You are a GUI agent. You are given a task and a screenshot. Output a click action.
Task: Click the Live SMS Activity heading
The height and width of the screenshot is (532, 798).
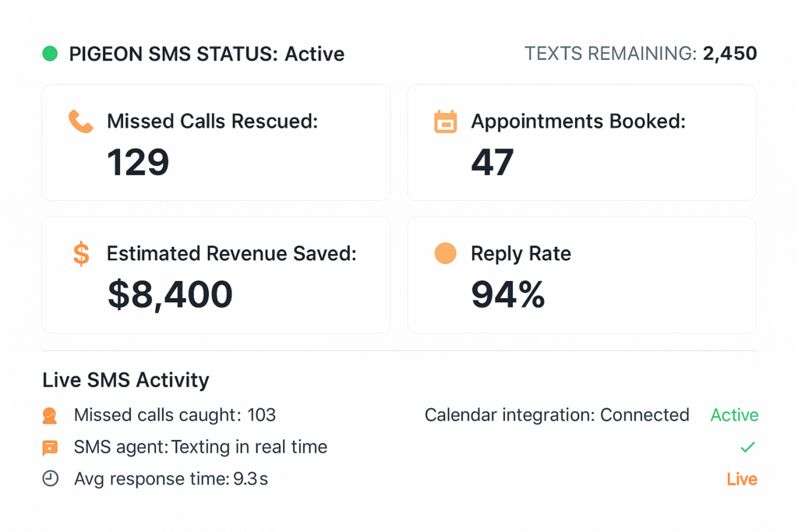point(125,380)
